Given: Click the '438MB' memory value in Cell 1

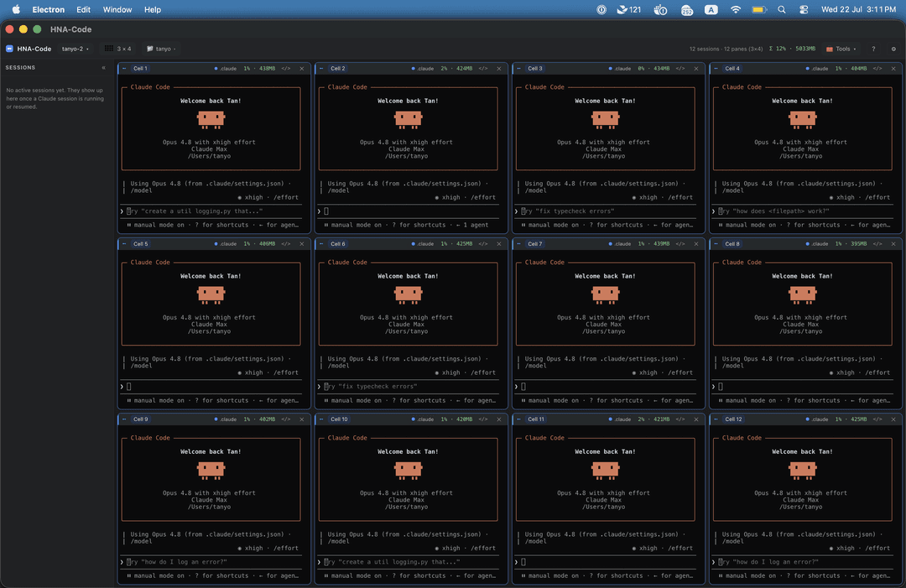Looking at the screenshot, I should tap(267, 69).
